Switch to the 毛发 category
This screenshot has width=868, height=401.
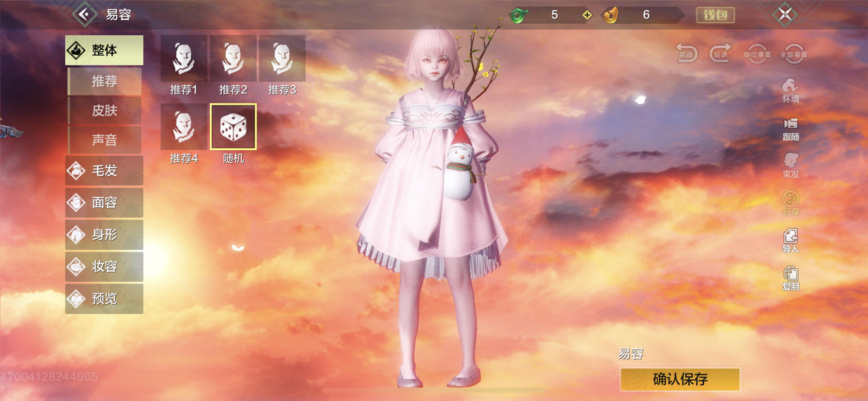tap(104, 170)
